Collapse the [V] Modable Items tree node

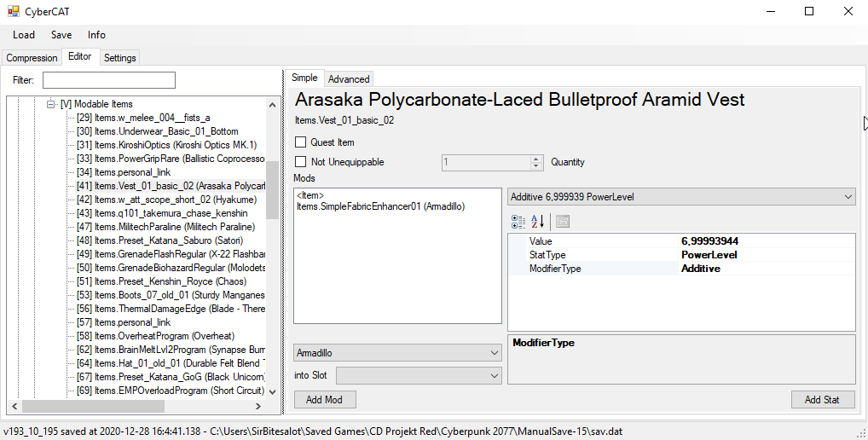tap(51, 104)
